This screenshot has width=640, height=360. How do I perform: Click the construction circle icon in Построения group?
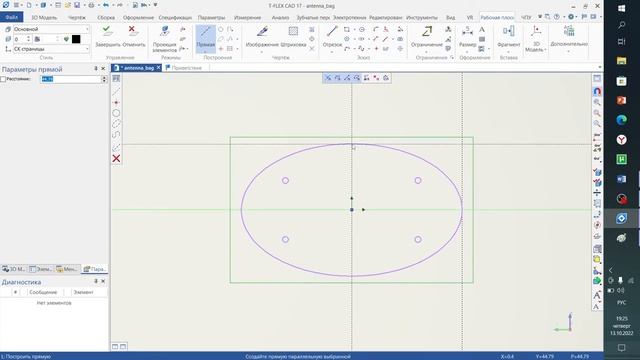[x=221, y=29]
